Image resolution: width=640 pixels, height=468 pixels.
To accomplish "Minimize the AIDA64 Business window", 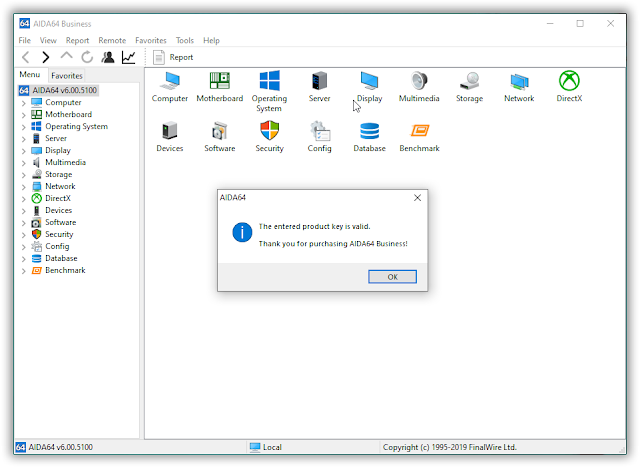I will click(550, 24).
